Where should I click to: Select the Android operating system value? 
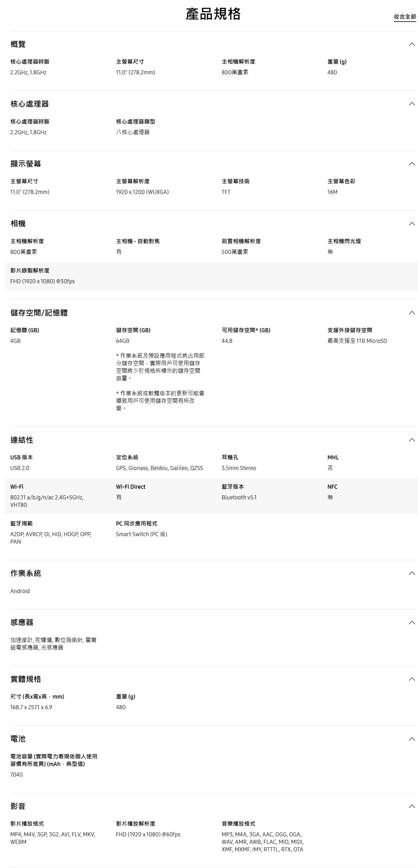point(20,591)
